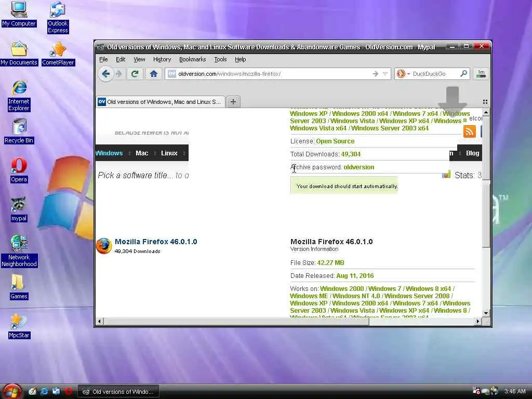Open the File menu
Viewport: 532px width, 399px height.
click(103, 59)
